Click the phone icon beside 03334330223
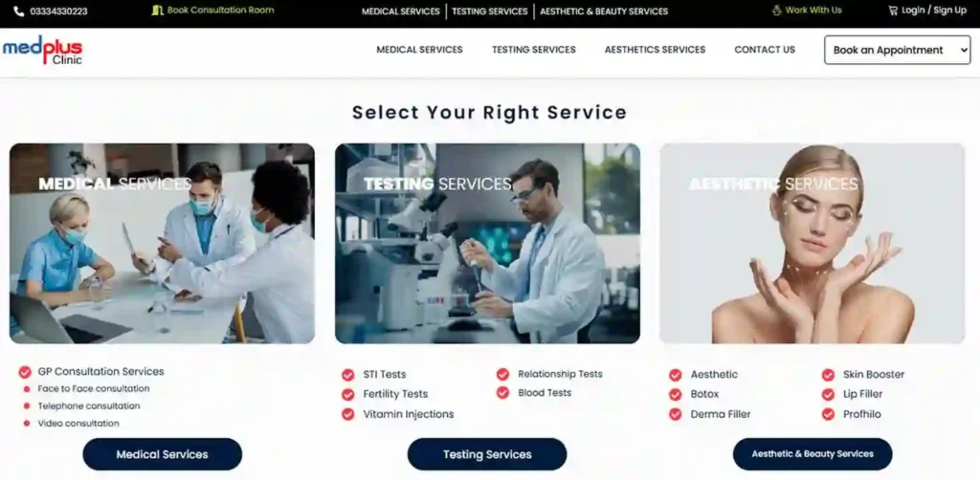This screenshot has width=980, height=480. point(19,11)
